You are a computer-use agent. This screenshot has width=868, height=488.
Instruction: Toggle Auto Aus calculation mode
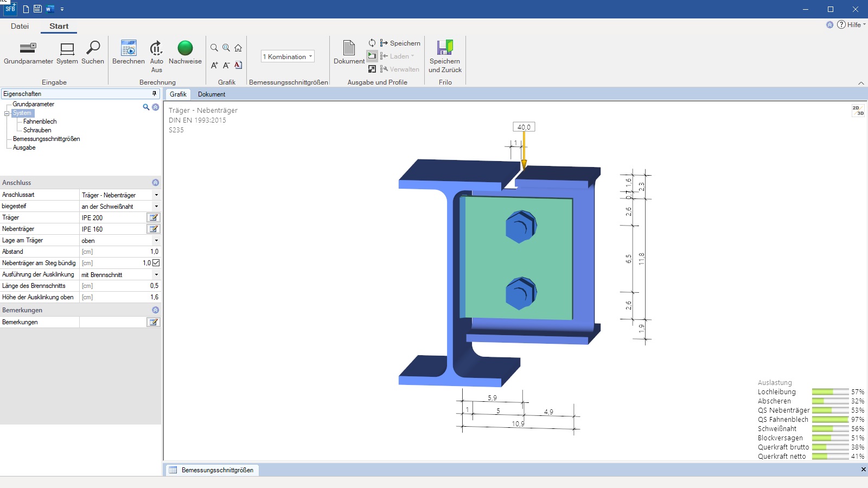pyautogui.click(x=156, y=49)
